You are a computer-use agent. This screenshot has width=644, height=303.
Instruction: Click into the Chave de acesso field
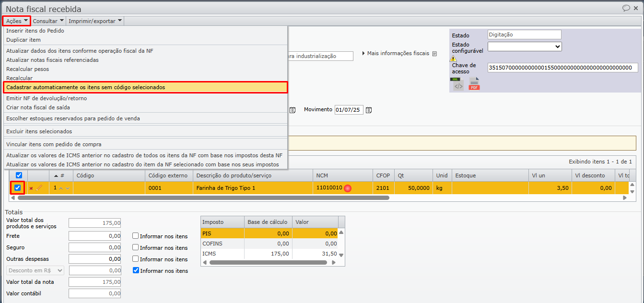pos(563,68)
